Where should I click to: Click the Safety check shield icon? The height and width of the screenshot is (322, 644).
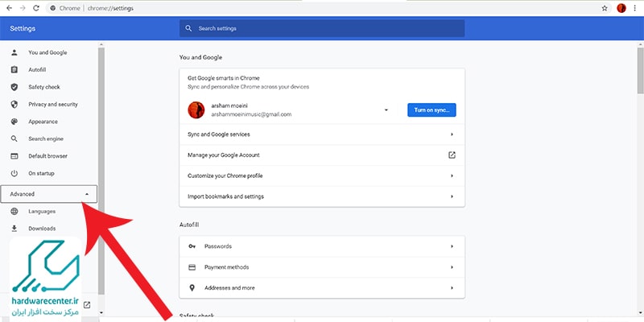click(14, 87)
